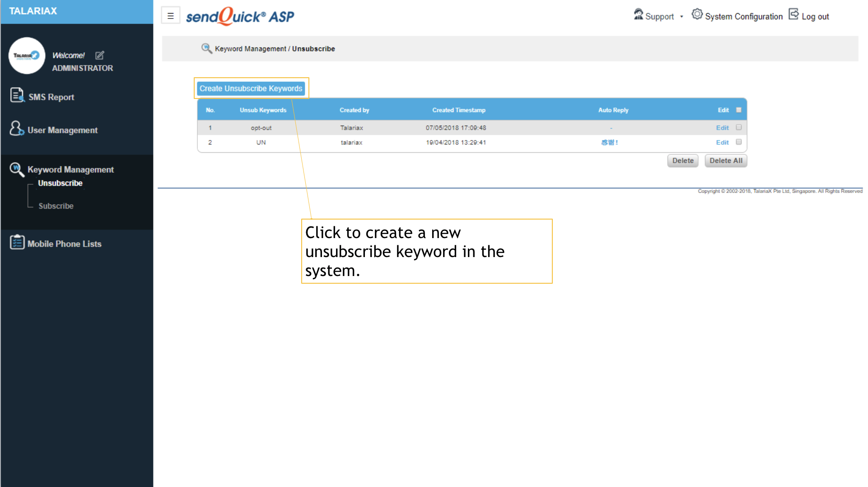Viewport: 868px width, 487px height.
Task: Click the 'Created Timestamp' column header
Action: [x=458, y=110]
